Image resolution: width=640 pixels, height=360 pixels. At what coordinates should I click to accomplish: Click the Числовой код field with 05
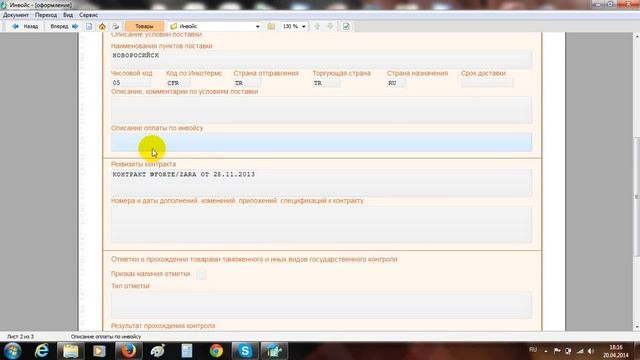point(131,83)
